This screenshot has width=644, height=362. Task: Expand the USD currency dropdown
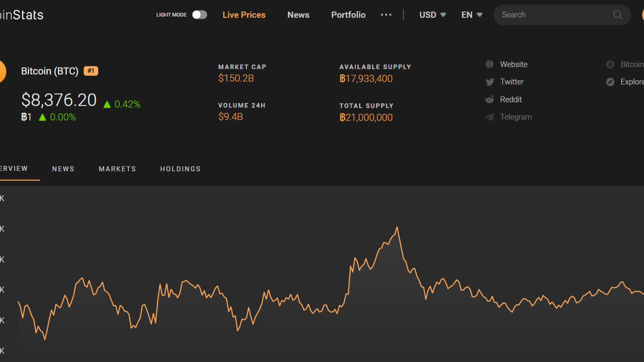(432, 15)
